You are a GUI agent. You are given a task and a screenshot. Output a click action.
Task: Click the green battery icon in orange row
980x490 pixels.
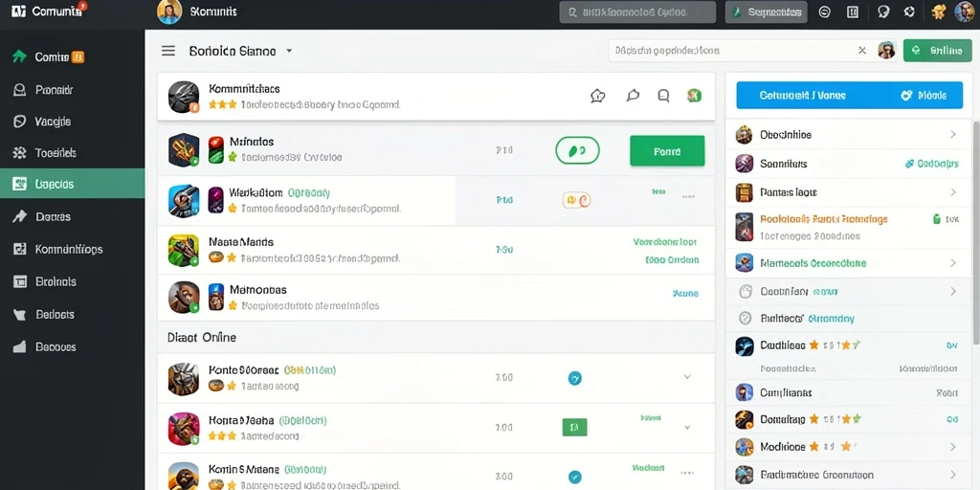coord(936,219)
